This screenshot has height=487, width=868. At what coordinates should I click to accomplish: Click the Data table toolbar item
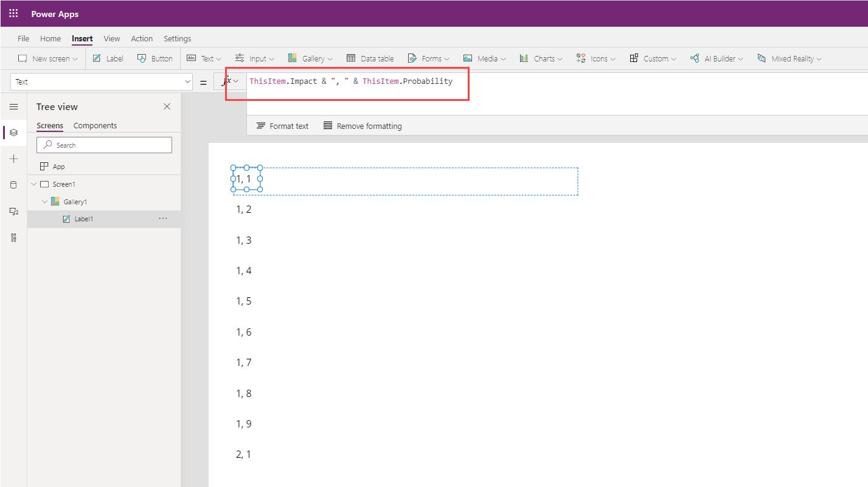pyautogui.click(x=370, y=58)
